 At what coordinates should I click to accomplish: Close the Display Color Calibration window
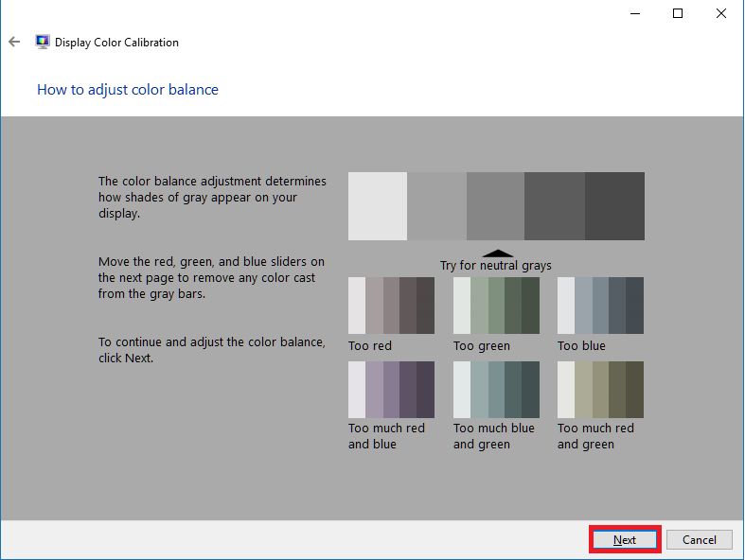[x=721, y=13]
